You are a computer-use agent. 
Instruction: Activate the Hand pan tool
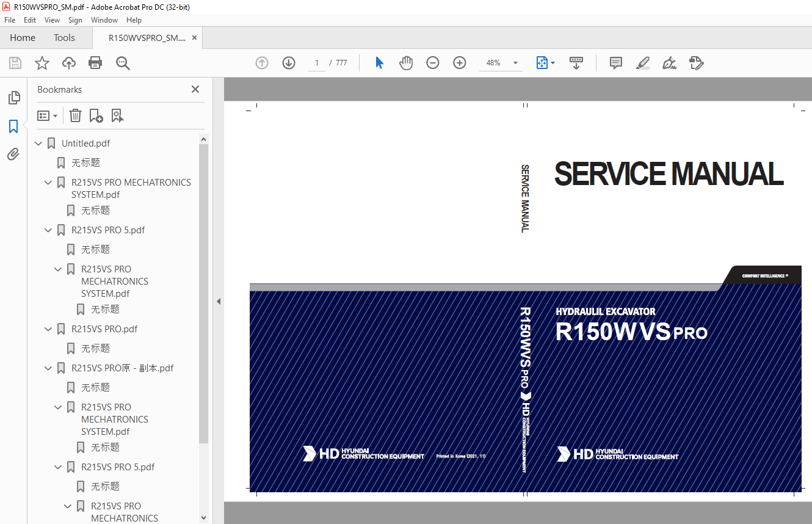pos(406,63)
